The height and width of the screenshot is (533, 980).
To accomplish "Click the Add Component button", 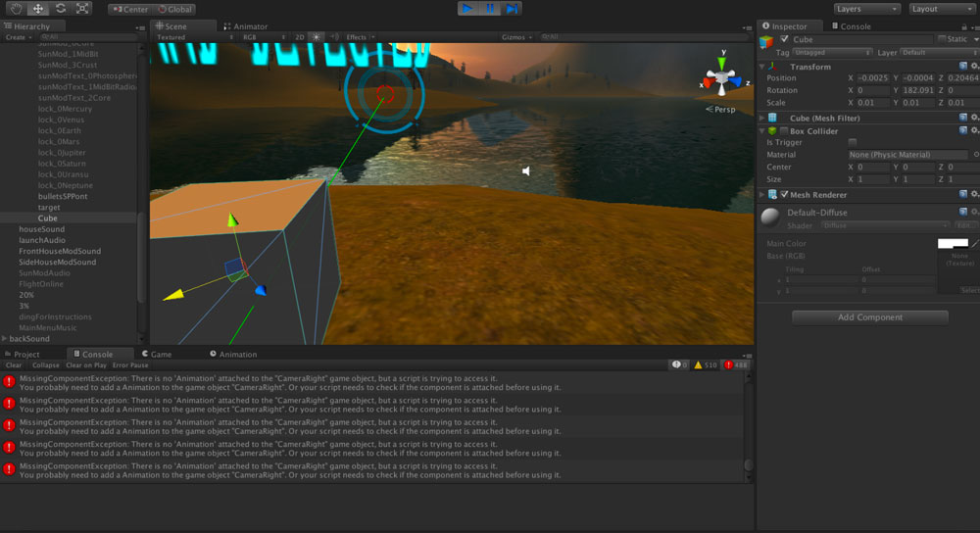I will (x=869, y=317).
